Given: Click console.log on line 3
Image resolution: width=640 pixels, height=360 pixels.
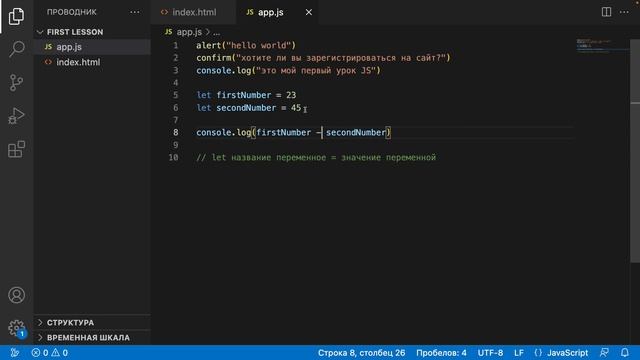Looking at the screenshot, I should (x=223, y=70).
